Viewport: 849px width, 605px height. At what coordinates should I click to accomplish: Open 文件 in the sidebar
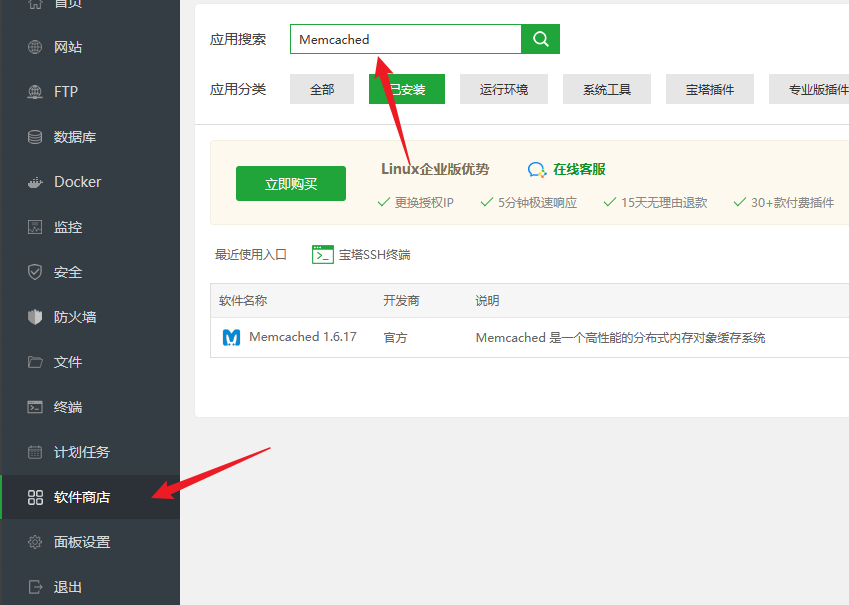[90, 362]
